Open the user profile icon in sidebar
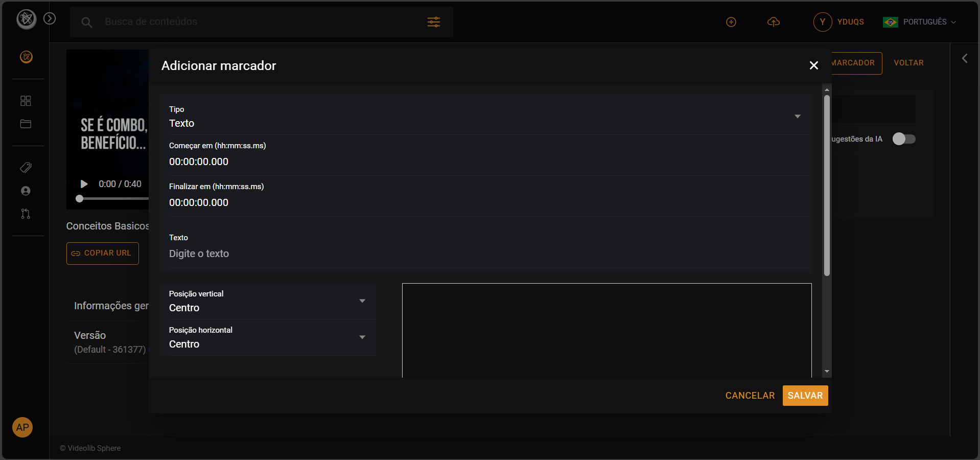980x460 pixels. click(26, 191)
